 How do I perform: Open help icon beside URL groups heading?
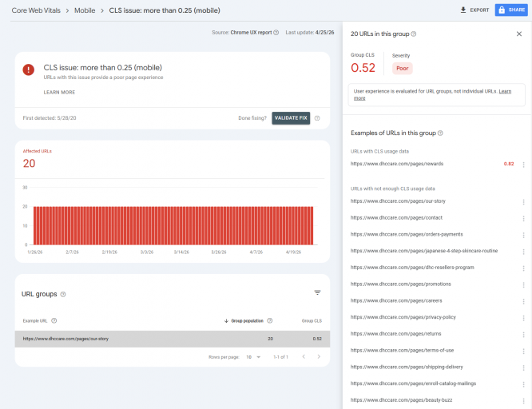click(x=63, y=294)
